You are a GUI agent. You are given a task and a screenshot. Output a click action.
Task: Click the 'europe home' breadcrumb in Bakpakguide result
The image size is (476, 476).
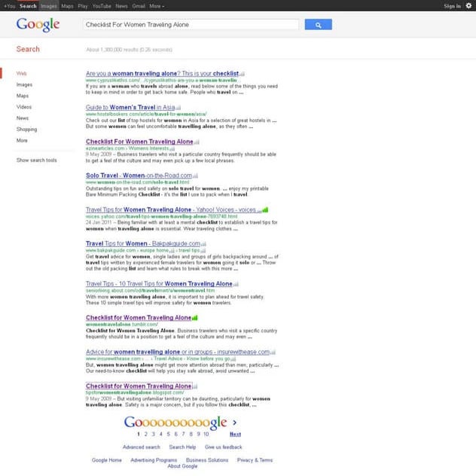[x=154, y=251]
